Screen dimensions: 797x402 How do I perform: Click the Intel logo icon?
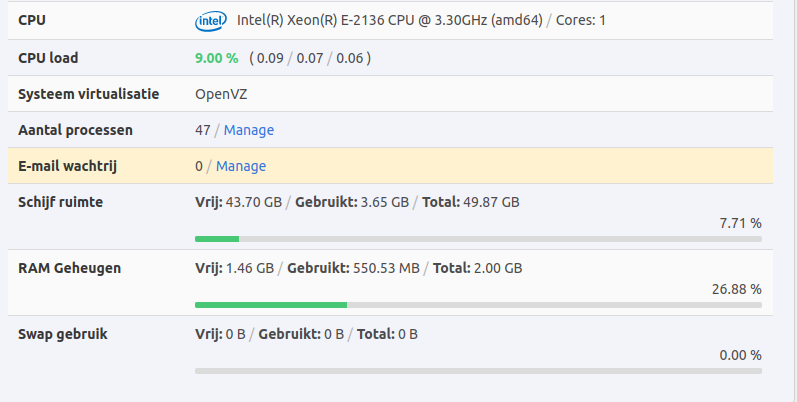210,20
